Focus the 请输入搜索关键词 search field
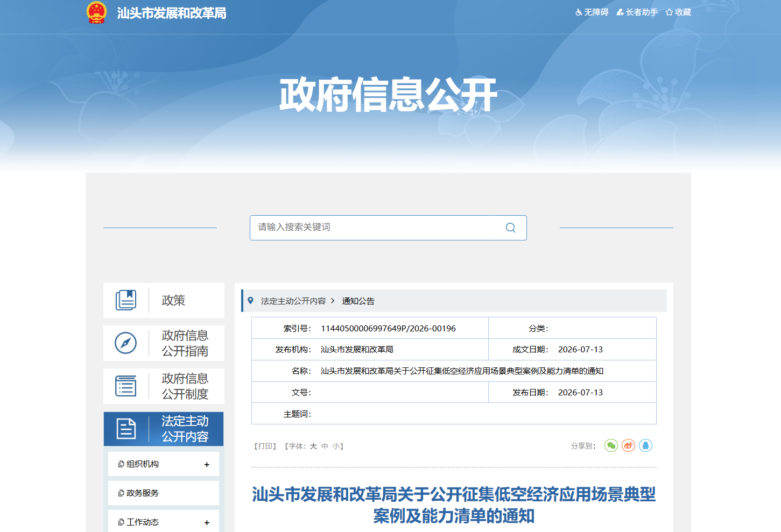Viewport: 781px width, 532px height. pos(377,228)
